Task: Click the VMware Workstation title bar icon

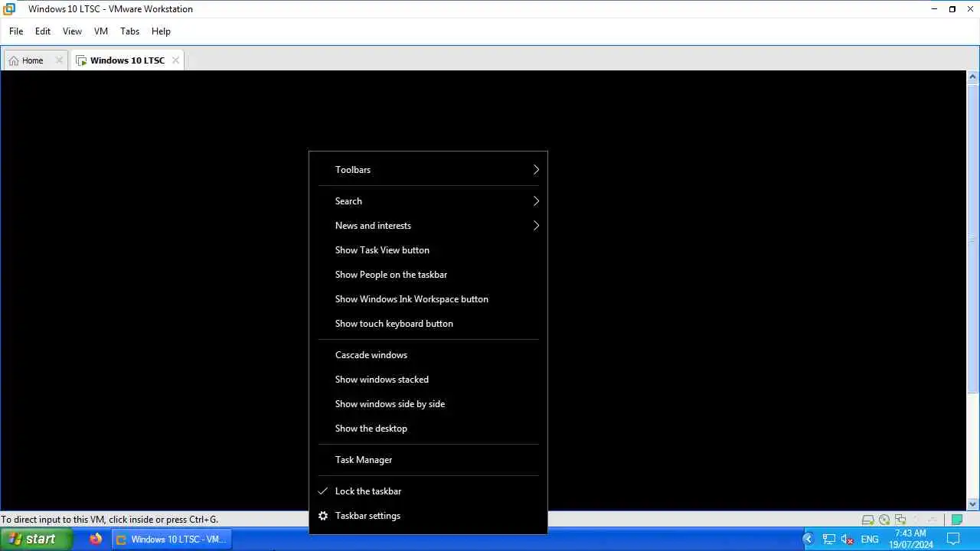Action: (x=9, y=9)
